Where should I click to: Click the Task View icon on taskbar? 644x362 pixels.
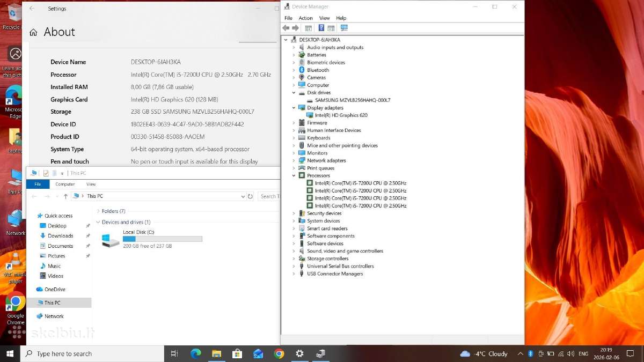coord(174,353)
